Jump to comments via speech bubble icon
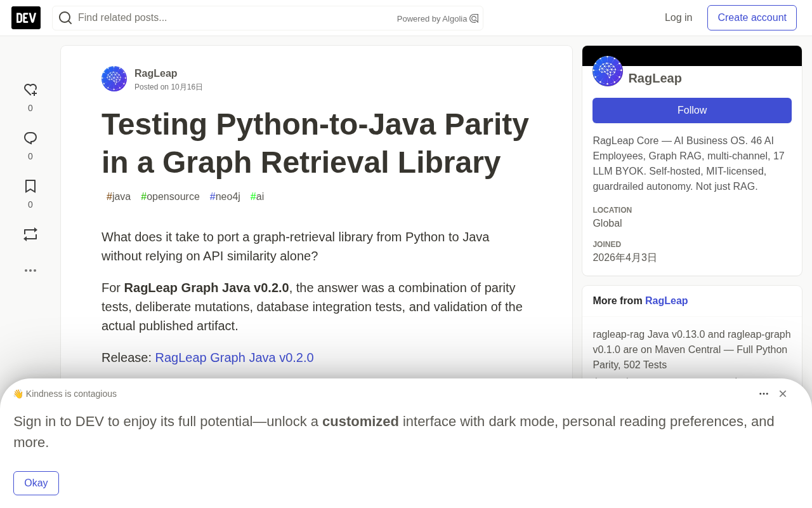 (30, 138)
